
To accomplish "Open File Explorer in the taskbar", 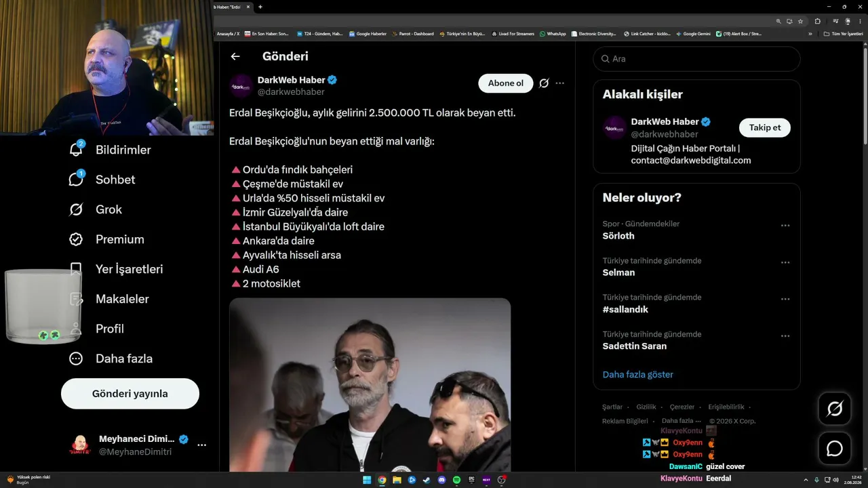I will click(x=397, y=480).
